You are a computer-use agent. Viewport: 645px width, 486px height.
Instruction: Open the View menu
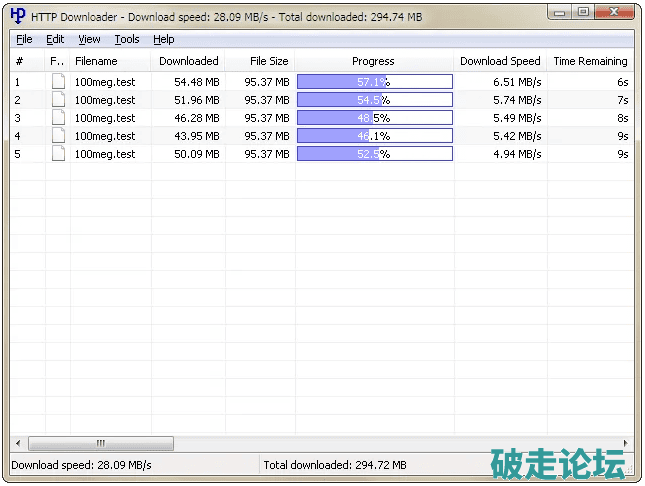click(x=89, y=39)
